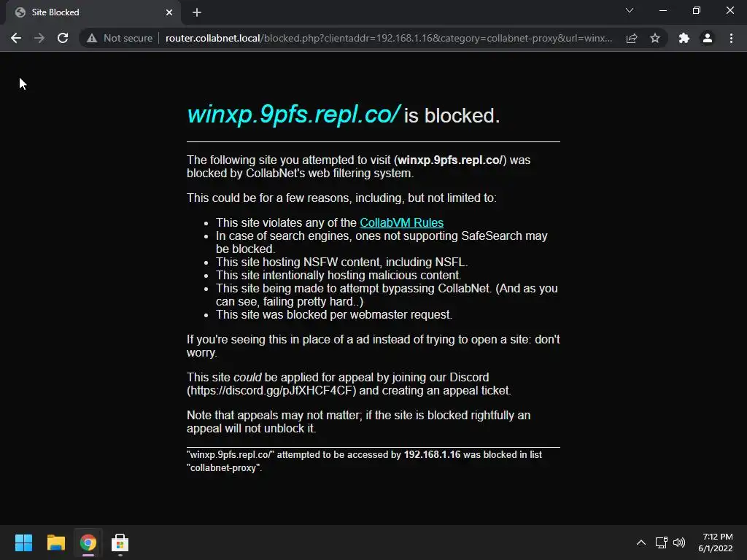Click the heading winxp.9pfs.repl.co/
747x560 pixels.
(293, 114)
